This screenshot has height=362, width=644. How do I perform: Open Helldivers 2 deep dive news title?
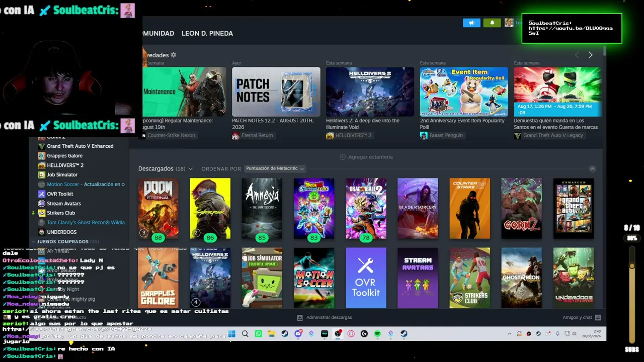363,124
